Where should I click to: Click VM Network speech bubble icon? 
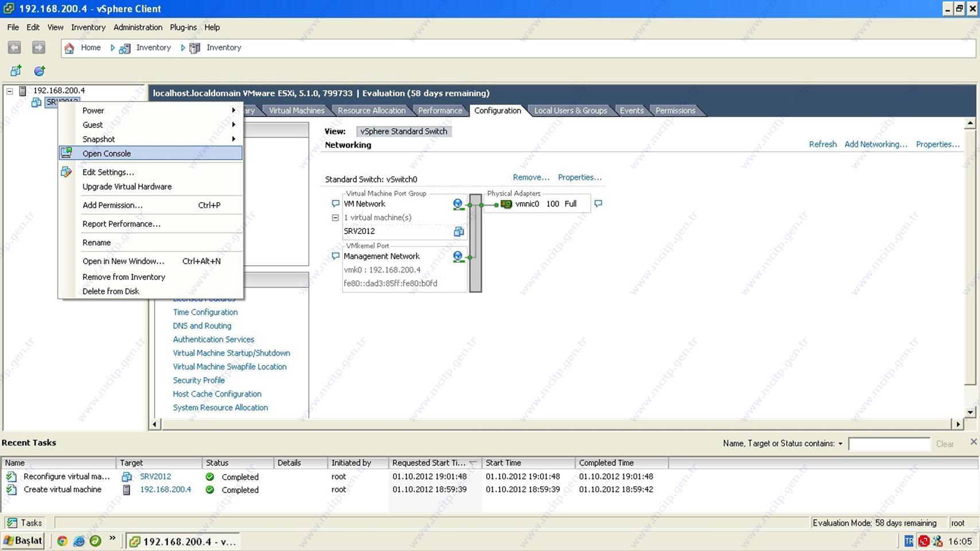[336, 204]
